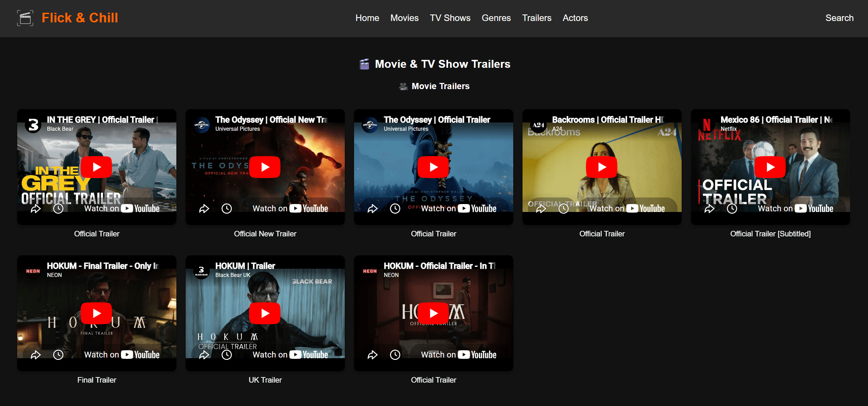Click the Flick & Chill clapperboard logo icon
Image resolution: width=868 pixels, height=406 pixels.
(x=25, y=18)
